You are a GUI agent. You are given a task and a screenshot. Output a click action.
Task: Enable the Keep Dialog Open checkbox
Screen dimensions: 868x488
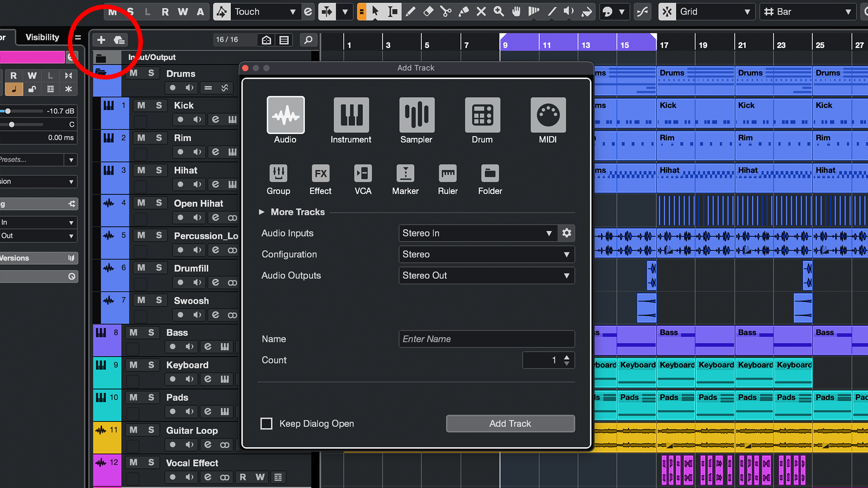[266, 423]
